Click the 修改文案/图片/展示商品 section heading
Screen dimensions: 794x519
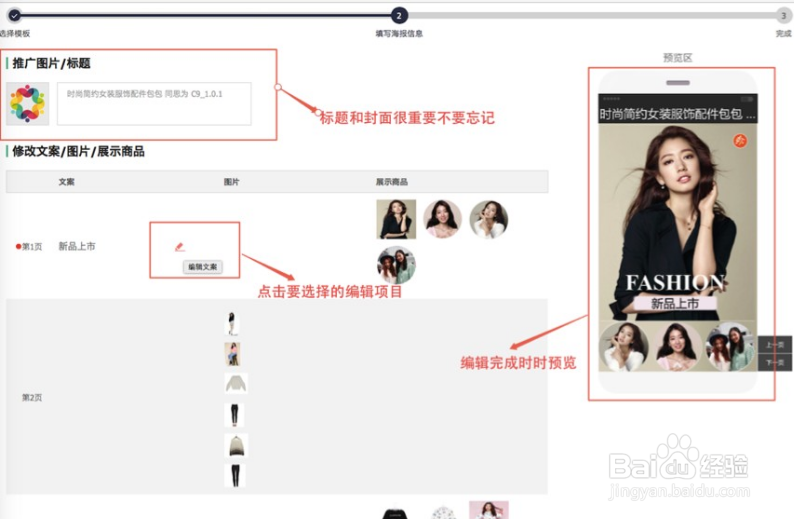78,151
